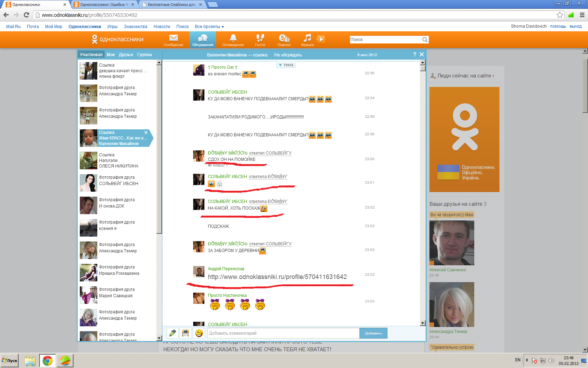Switch to the Бесплатные Смайлики browser tab
The width and height of the screenshot is (588, 368).
coord(171,5)
